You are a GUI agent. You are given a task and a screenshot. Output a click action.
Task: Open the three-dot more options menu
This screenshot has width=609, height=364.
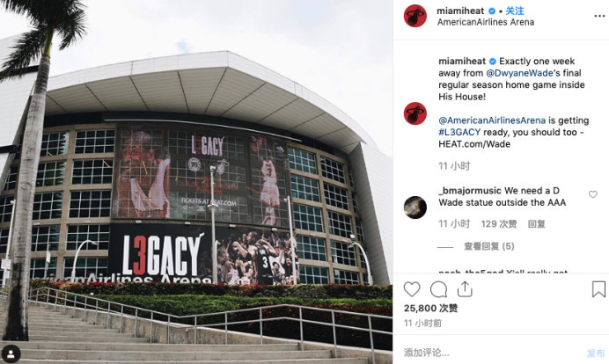click(599, 16)
